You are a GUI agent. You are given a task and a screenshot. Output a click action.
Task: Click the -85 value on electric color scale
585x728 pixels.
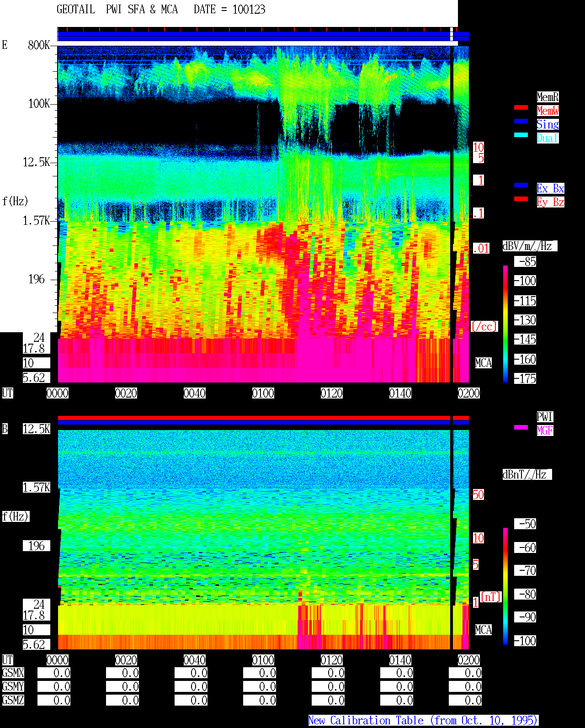coord(525,261)
